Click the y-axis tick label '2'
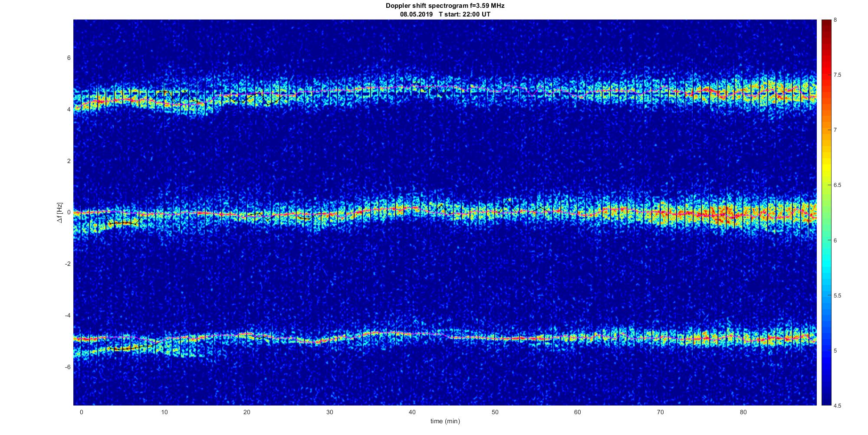Image resolution: width=868 pixels, height=435 pixels. 69,161
